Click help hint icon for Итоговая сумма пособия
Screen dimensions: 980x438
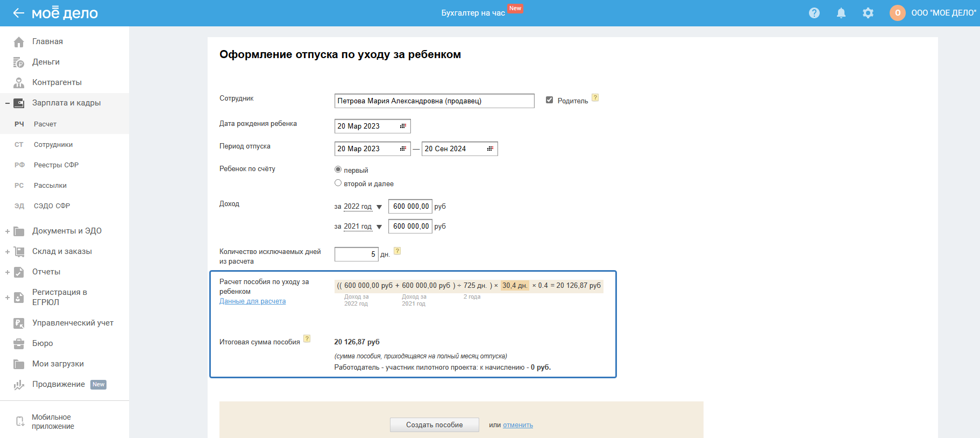pyautogui.click(x=307, y=338)
